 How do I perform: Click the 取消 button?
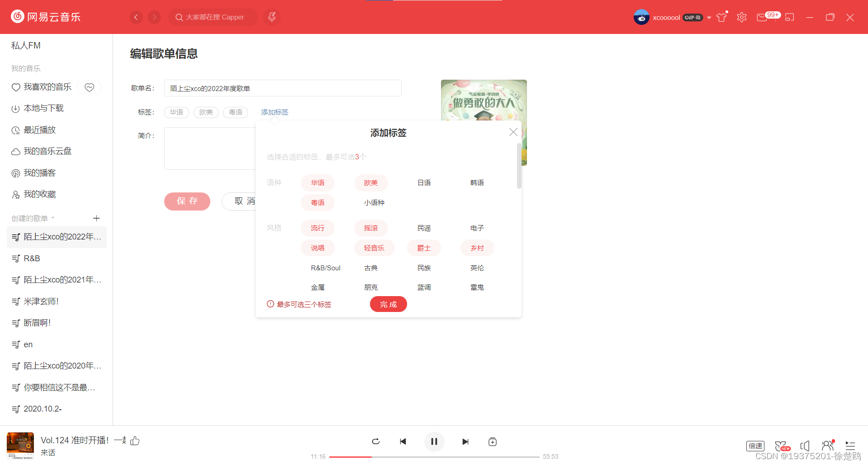[239, 201]
